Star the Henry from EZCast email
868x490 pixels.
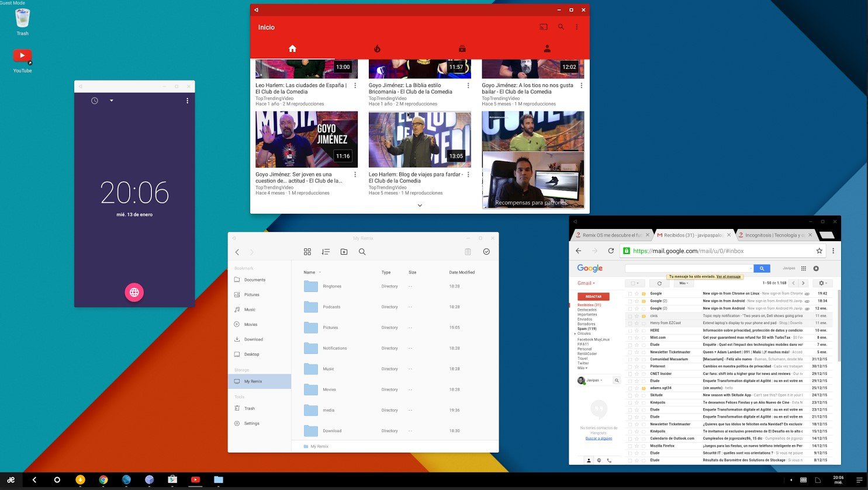pos(637,323)
